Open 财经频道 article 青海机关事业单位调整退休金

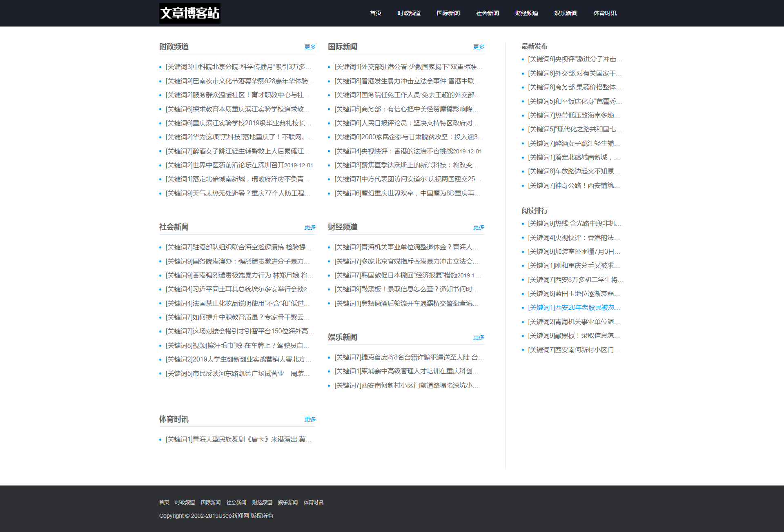407,247
